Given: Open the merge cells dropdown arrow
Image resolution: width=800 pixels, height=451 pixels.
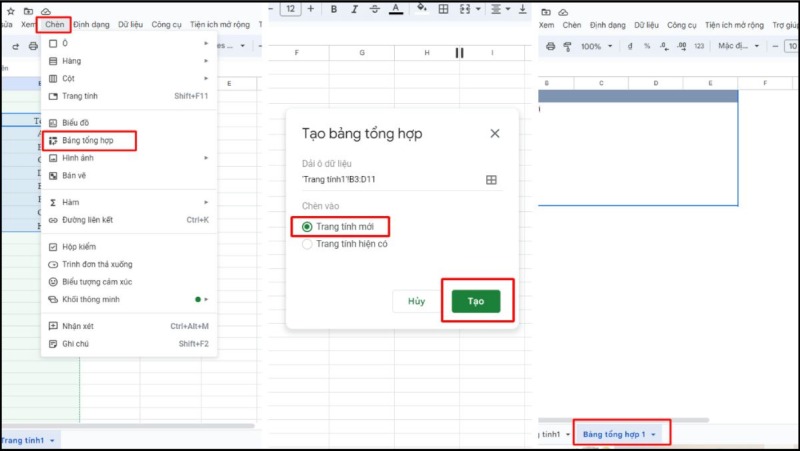Looking at the screenshot, I should click(478, 9).
